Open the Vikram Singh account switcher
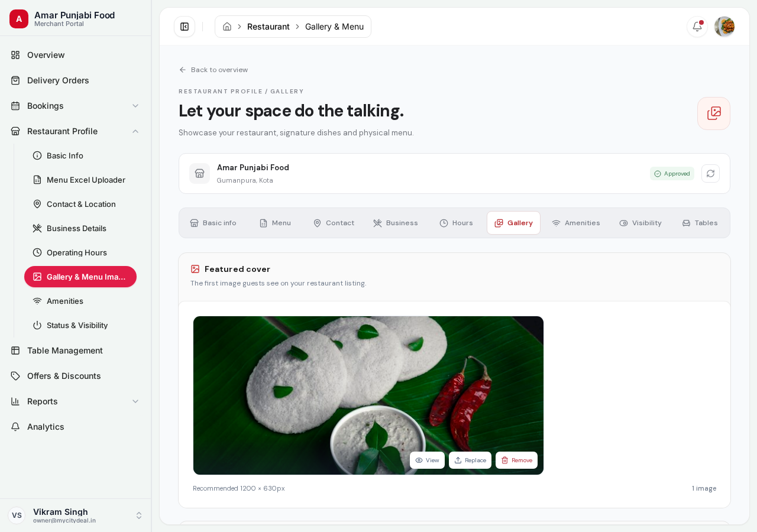Screen dimensions: 757x532 (76, 515)
